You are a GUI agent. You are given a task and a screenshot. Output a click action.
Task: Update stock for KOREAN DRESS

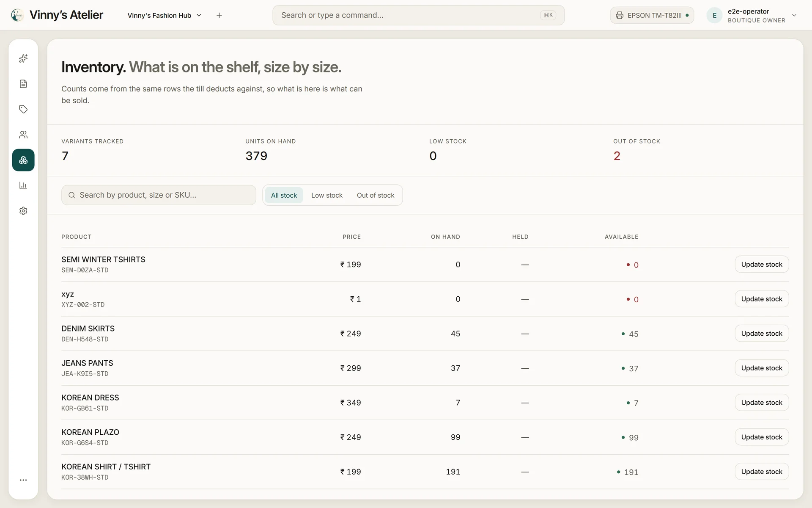pos(762,403)
